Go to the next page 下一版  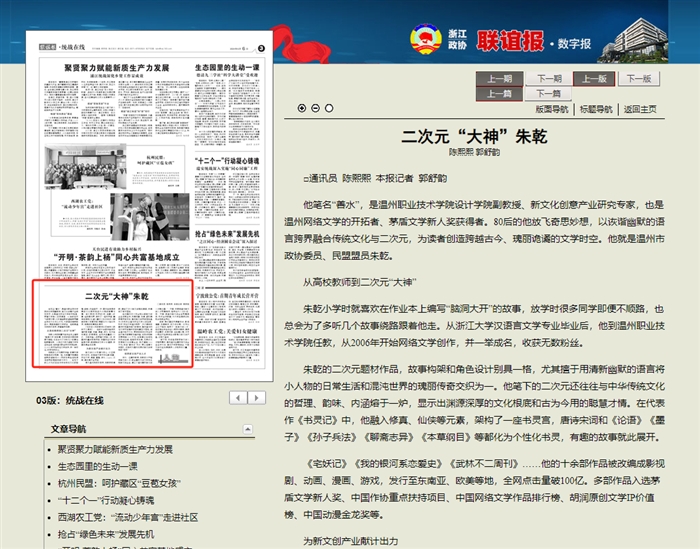(x=639, y=79)
